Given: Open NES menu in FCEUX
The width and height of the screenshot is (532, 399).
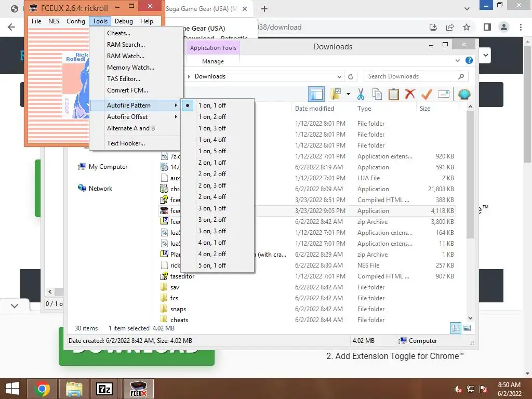Looking at the screenshot, I should point(54,21).
